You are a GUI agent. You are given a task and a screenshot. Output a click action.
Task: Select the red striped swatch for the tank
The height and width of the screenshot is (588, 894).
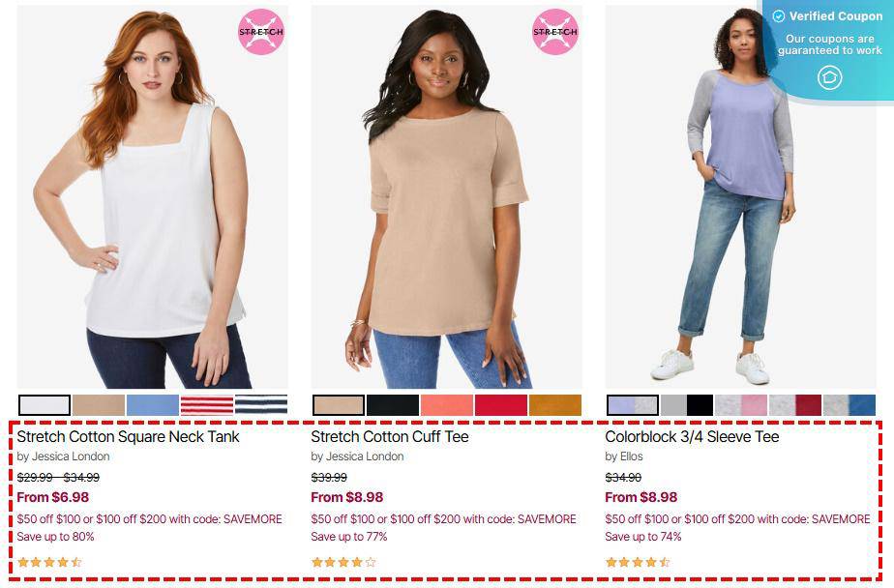pyautogui.click(x=207, y=405)
